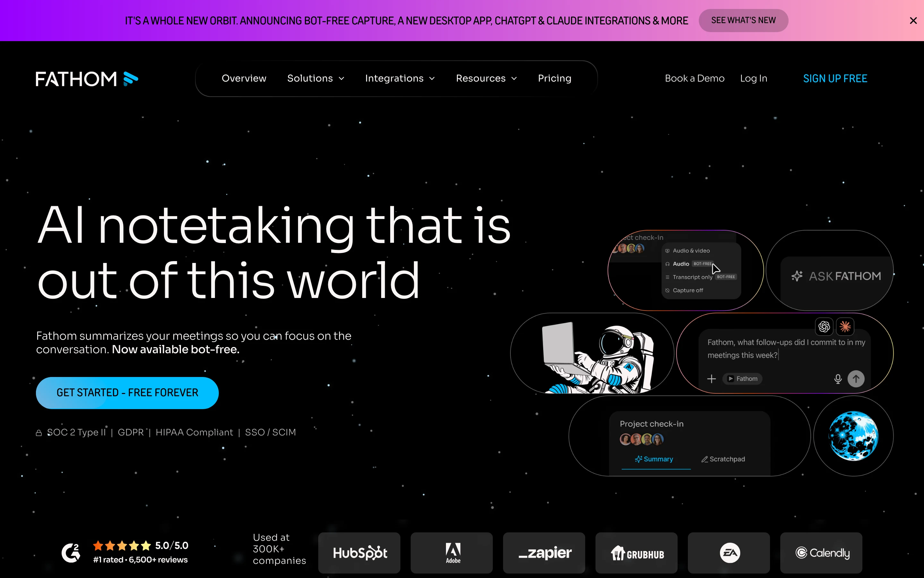
Task: Click the five-star rating
Action: [122, 546]
